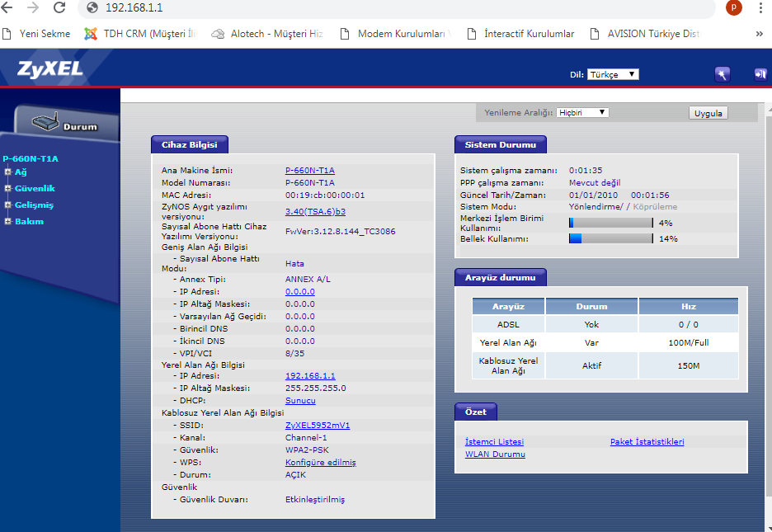Click the Uygula button
This screenshot has width=772, height=532.
pyautogui.click(x=708, y=113)
